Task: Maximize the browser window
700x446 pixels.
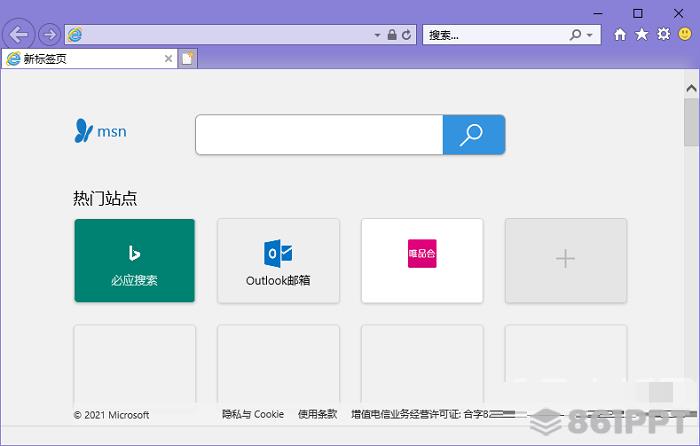Action: coord(638,13)
